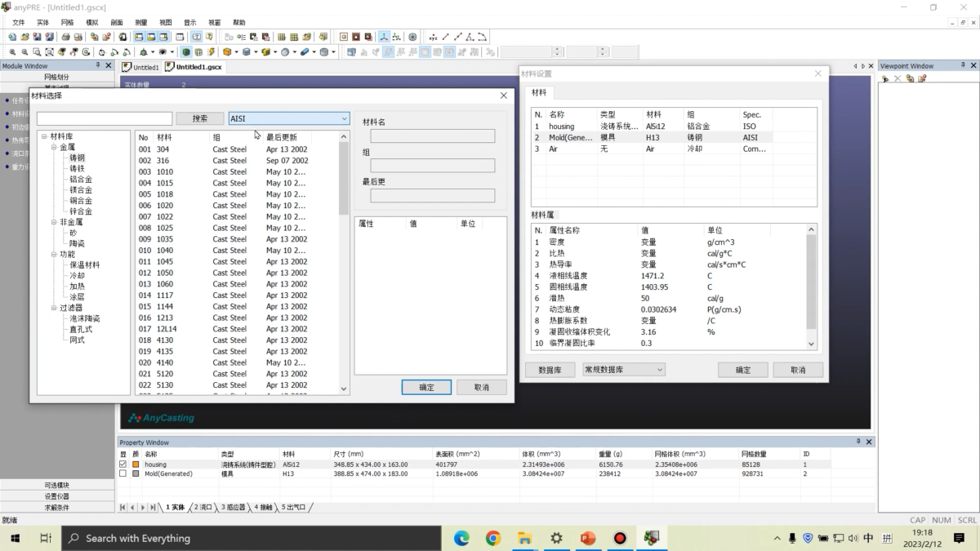Viewport: 980px width, 551px height.
Task: Switch to the Untitled1.gscx document tab
Action: 193,67
